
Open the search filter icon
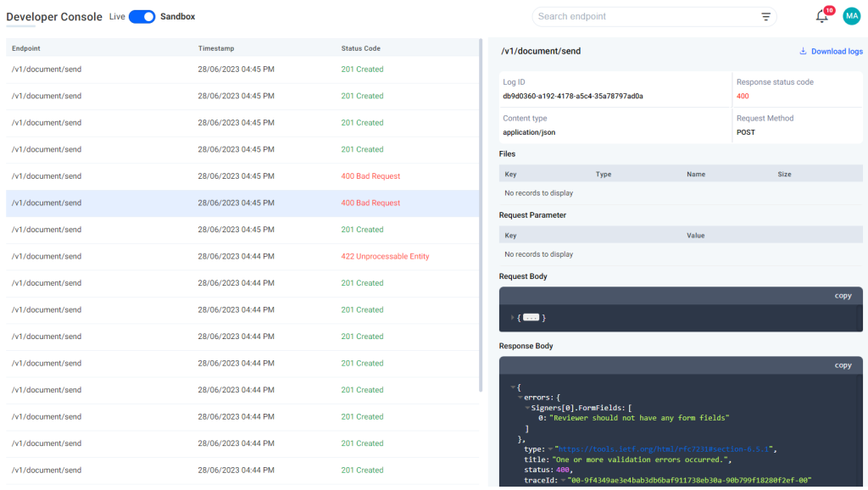[765, 16]
